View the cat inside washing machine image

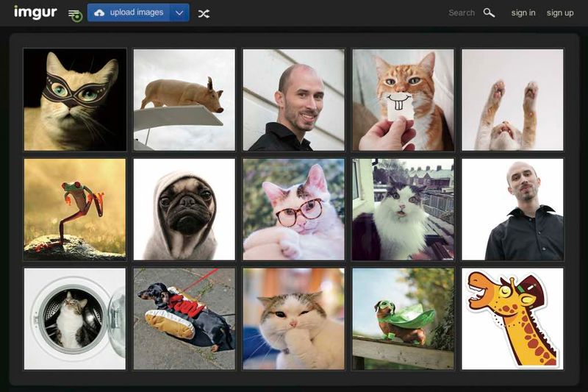click(75, 318)
